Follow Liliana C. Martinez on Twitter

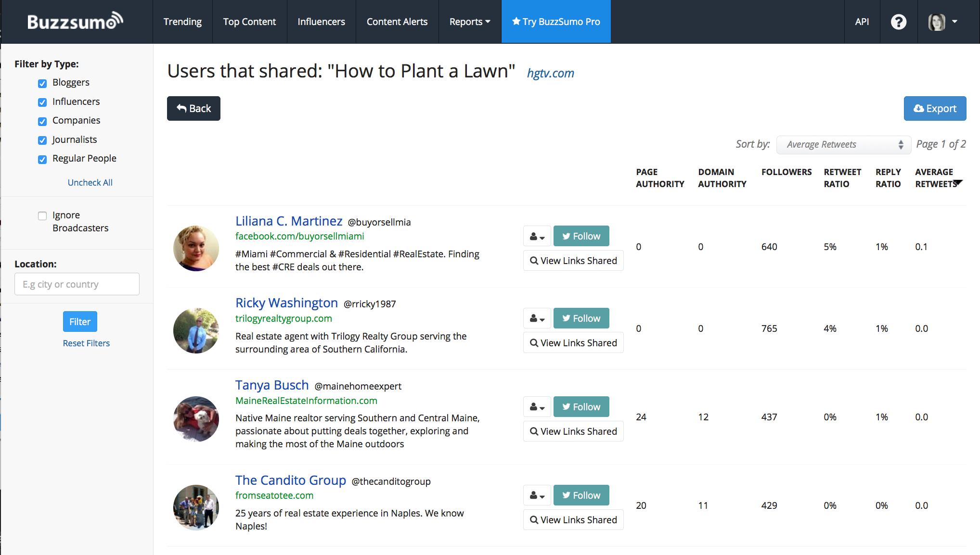point(581,236)
